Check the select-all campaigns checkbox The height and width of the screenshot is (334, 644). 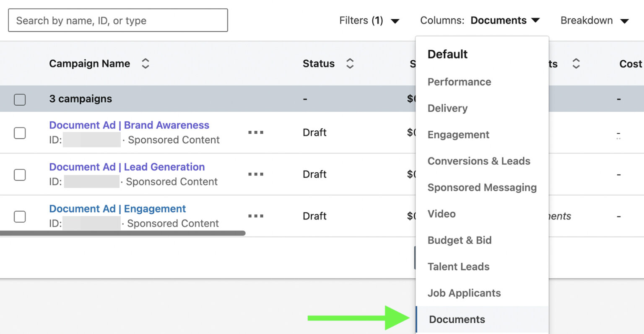tap(20, 99)
